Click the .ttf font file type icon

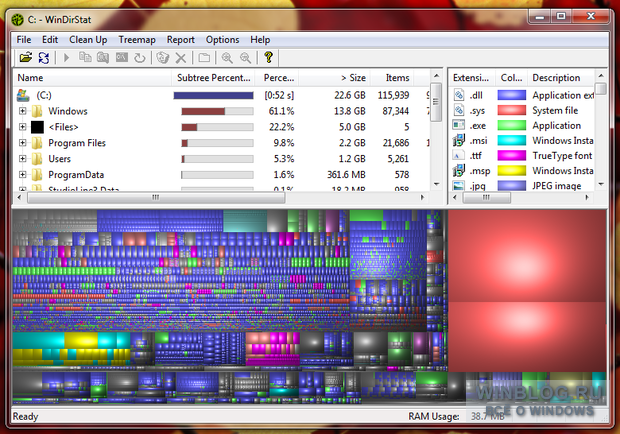459,155
